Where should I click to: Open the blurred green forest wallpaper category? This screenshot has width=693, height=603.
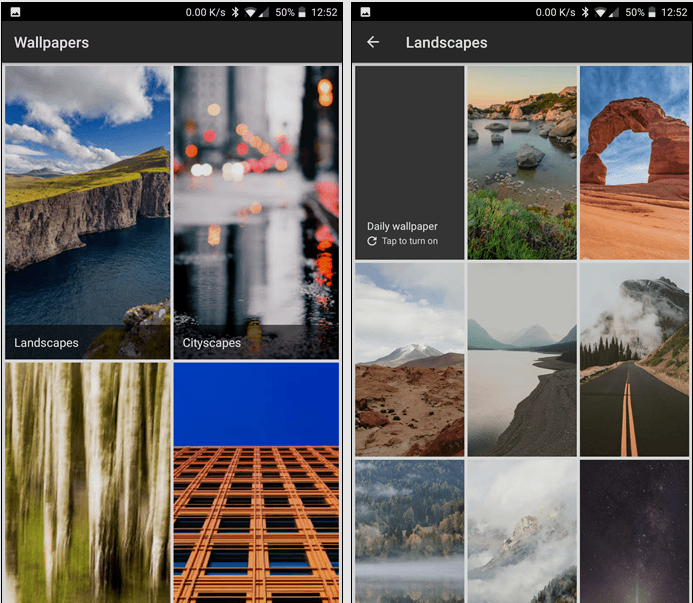tap(88, 483)
